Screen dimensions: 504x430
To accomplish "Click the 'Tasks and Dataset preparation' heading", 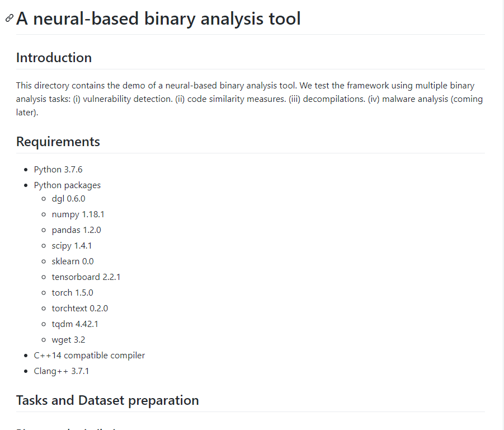I will tap(107, 400).
